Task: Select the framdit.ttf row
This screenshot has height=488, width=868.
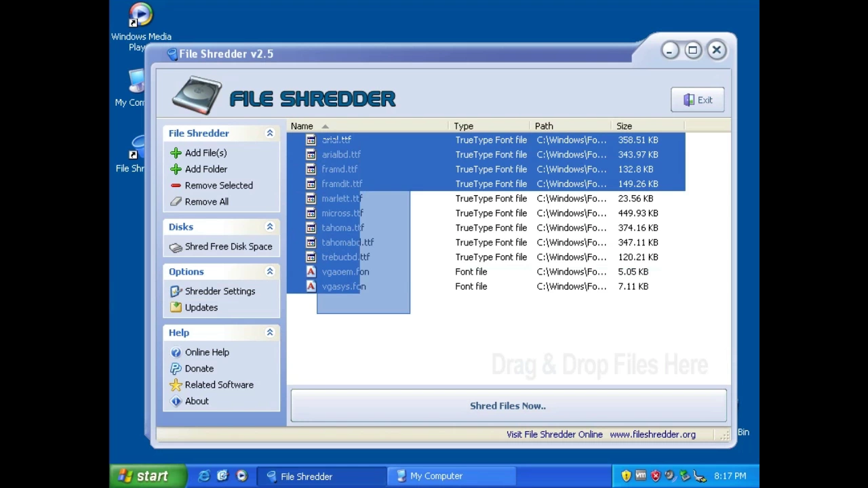Action: coord(486,184)
